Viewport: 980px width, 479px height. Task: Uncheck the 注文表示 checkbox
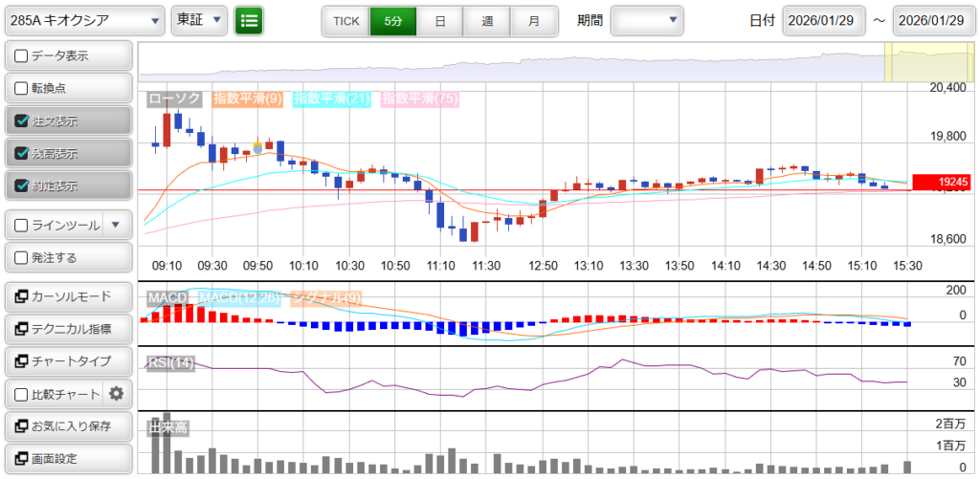[x=21, y=121]
